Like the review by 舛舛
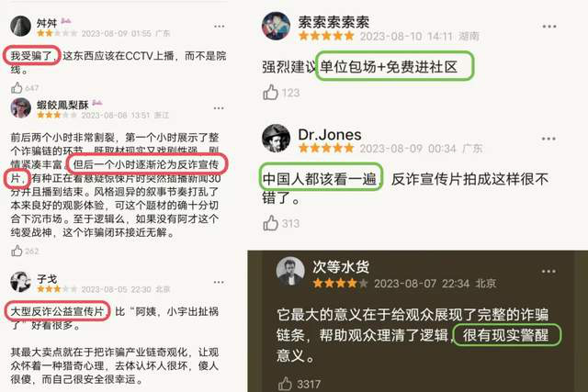Screen dimensions: 588x392 point(17,88)
